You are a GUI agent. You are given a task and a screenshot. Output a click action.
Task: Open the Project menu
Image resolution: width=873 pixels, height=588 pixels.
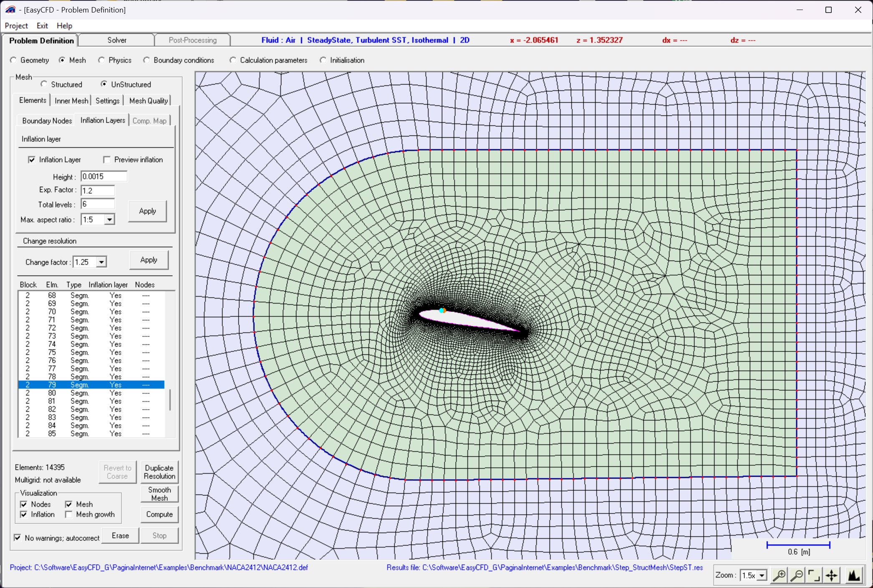[x=16, y=26]
